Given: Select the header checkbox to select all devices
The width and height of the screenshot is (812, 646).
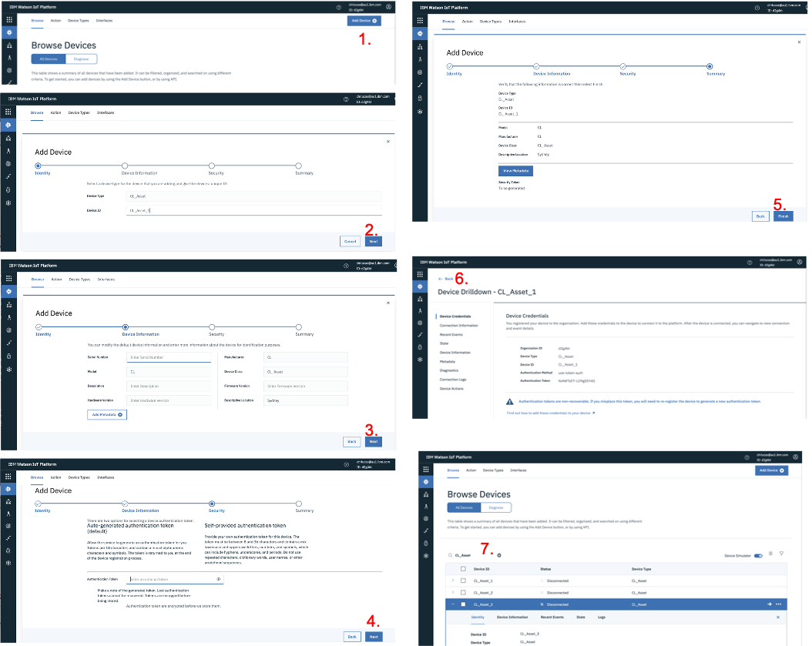Looking at the screenshot, I should (462, 568).
